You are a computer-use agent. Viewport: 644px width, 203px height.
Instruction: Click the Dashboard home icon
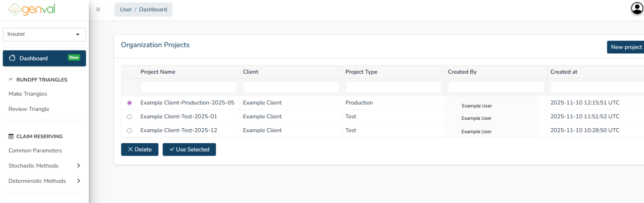[x=12, y=58]
